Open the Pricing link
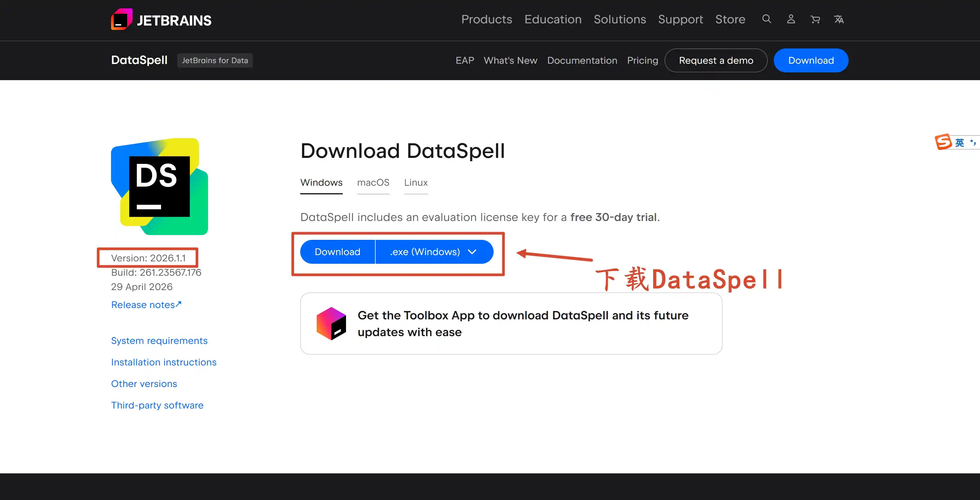 tap(643, 60)
